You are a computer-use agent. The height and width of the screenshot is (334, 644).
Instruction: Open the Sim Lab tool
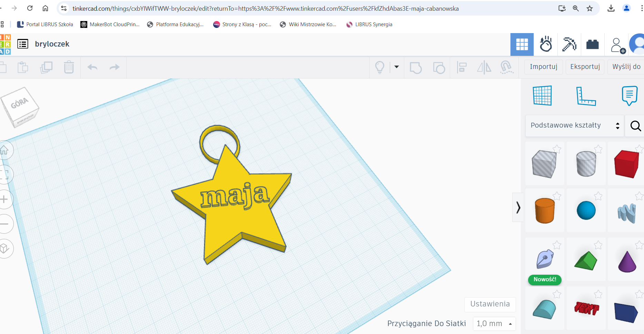(546, 44)
